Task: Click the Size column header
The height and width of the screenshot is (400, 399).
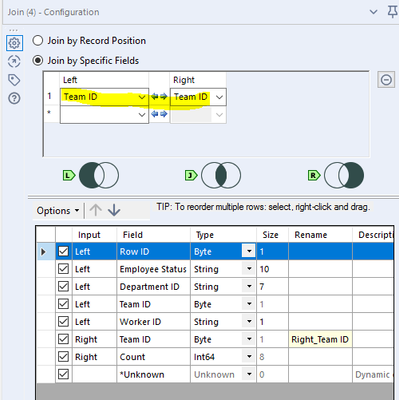Action: pos(272,235)
